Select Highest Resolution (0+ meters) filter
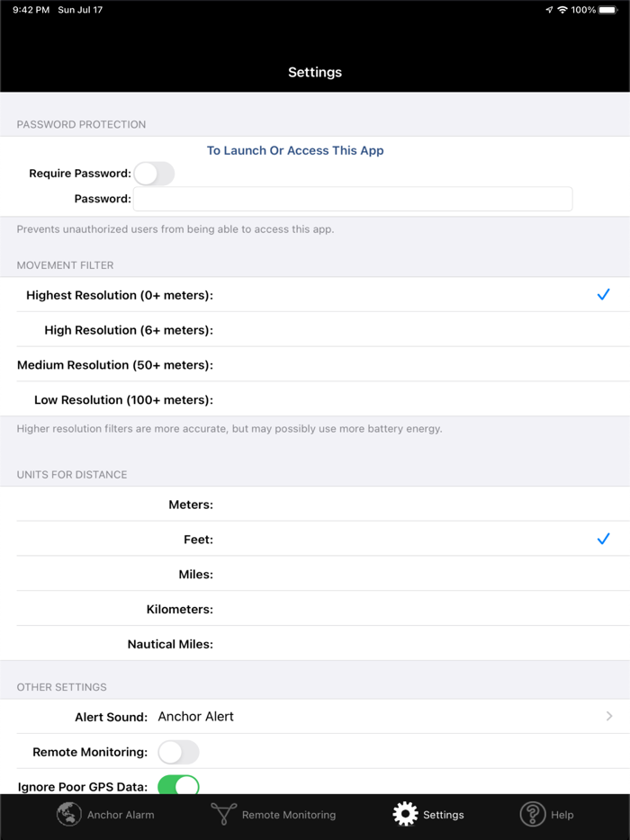Viewport: 630px width, 840px height. (x=315, y=295)
